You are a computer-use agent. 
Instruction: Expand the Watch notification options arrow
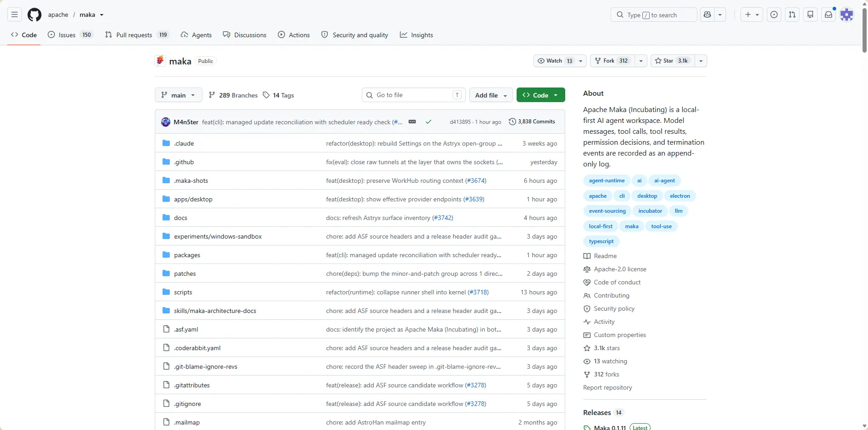(x=581, y=61)
